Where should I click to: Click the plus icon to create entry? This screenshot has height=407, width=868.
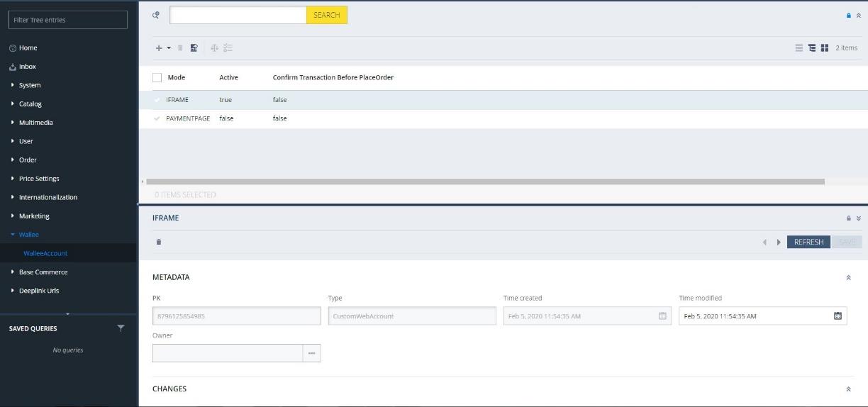159,48
